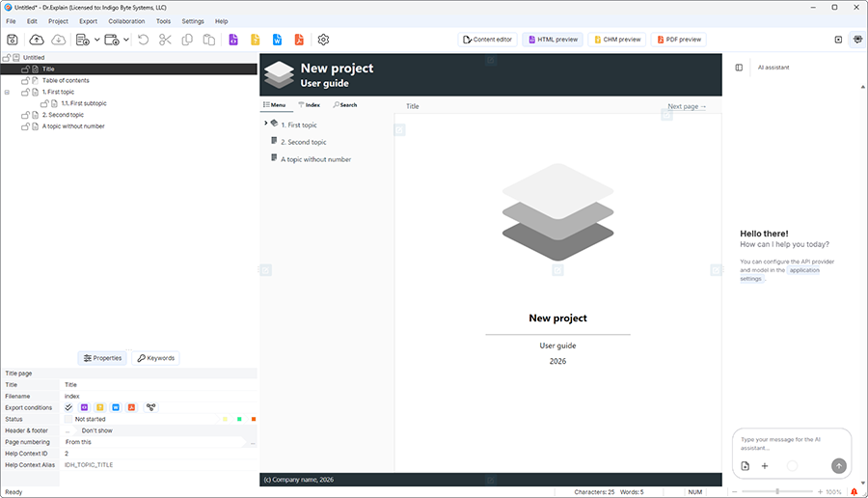Click the AI assistant message input field
868x498 pixels.
coord(792,443)
